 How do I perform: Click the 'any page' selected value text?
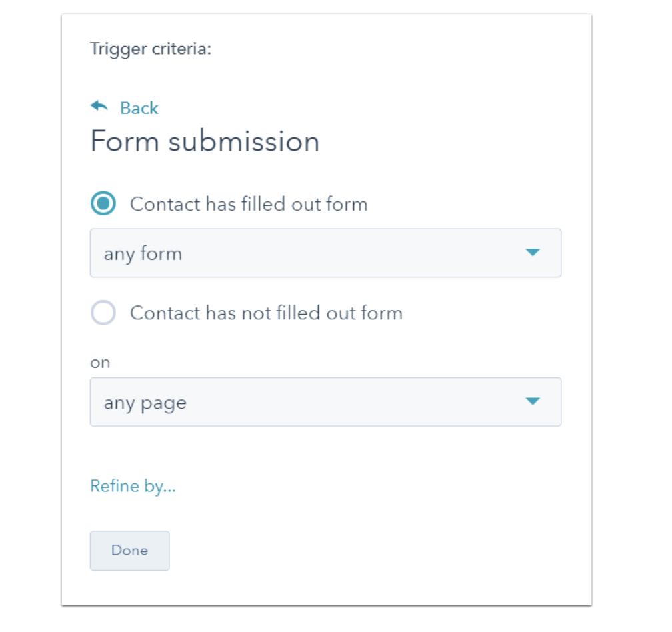(145, 403)
